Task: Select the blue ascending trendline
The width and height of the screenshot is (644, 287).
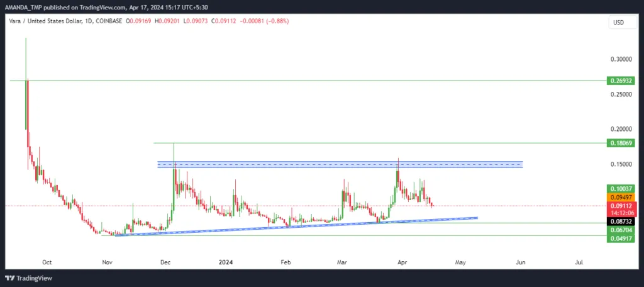Action: coord(296,227)
